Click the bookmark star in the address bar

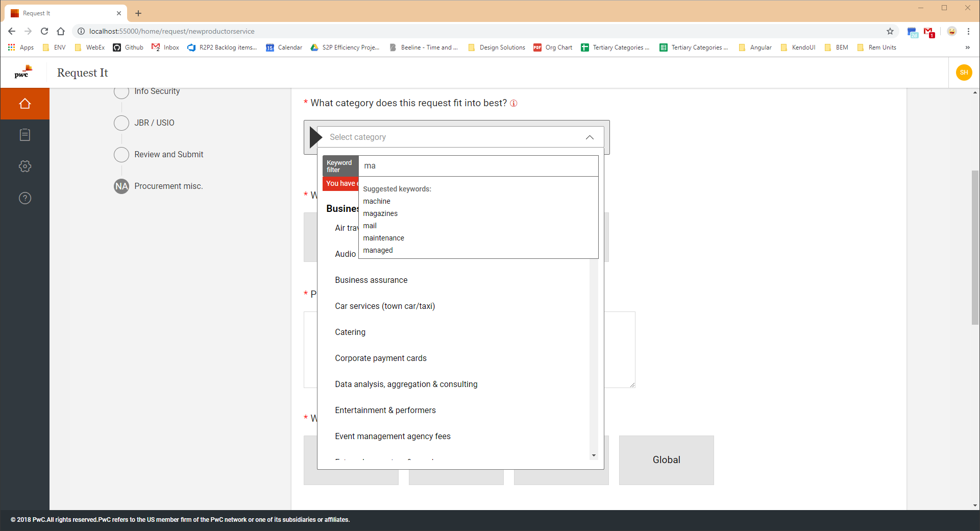point(890,31)
